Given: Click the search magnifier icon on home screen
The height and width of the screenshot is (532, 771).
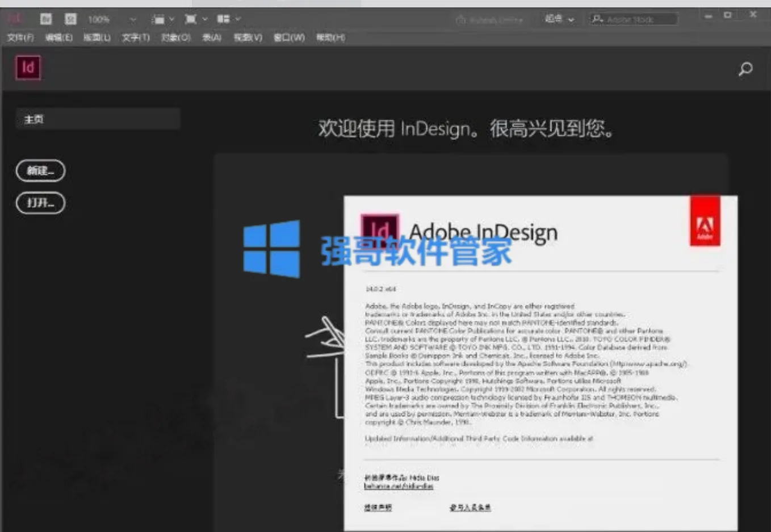Looking at the screenshot, I should coord(745,69).
